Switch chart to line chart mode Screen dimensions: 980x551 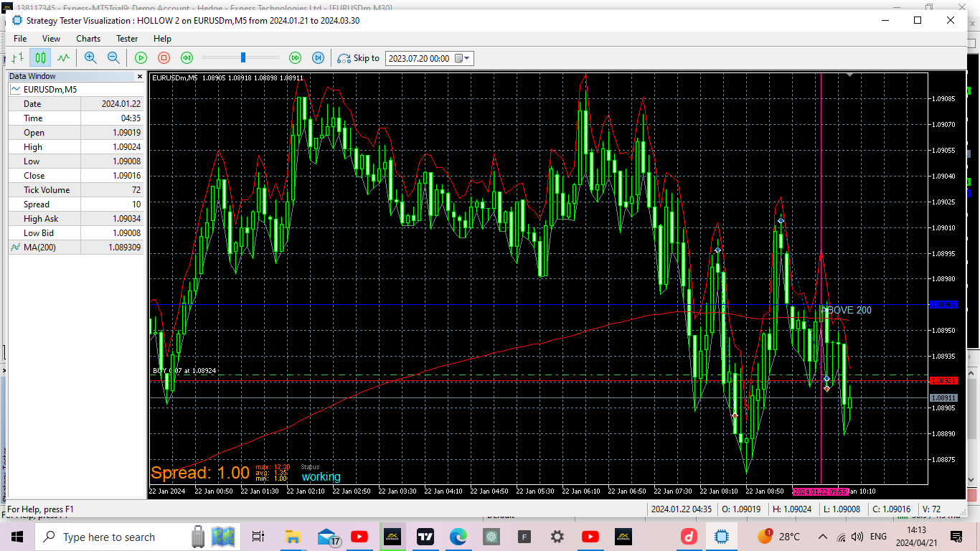point(64,58)
